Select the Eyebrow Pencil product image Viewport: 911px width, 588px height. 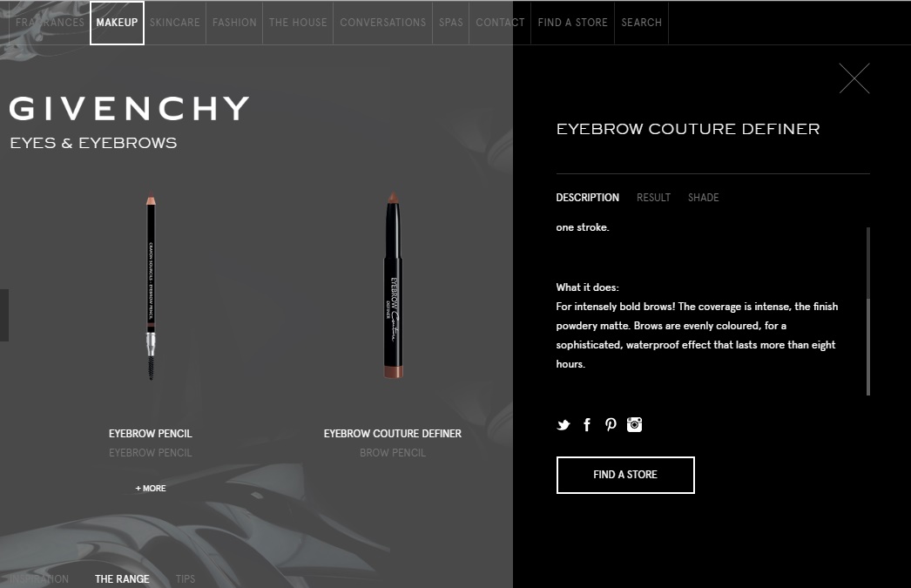[x=151, y=286]
